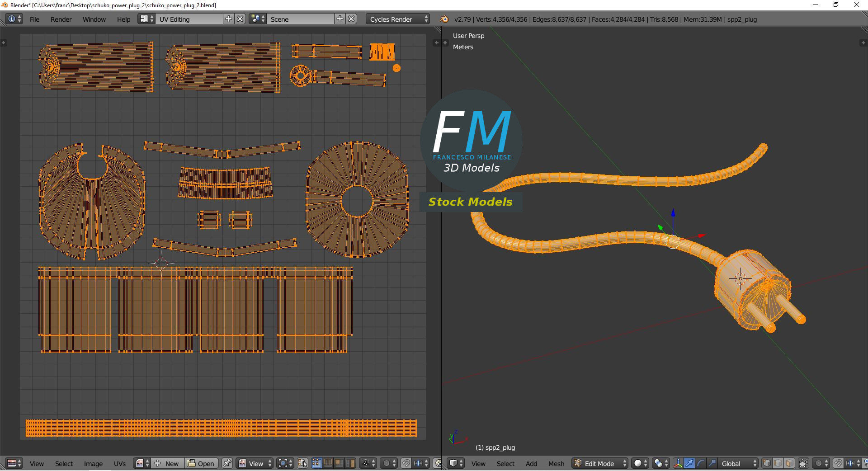The height and width of the screenshot is (471, 868).
Task: Toggle UV sync selection
Action: [302, 463]
